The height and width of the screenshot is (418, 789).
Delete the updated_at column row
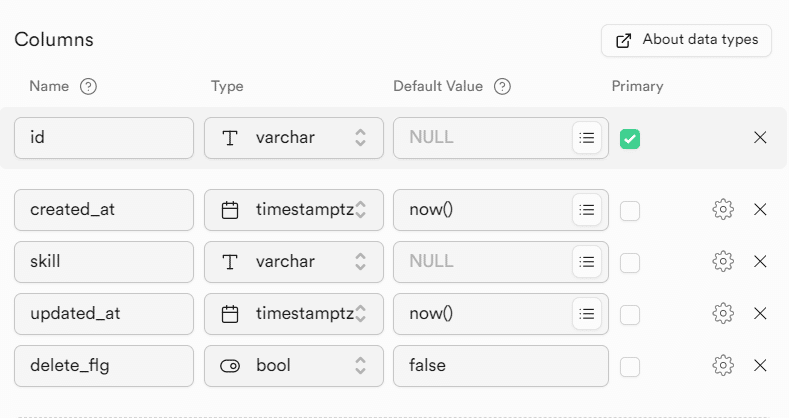tap(760, 313)
